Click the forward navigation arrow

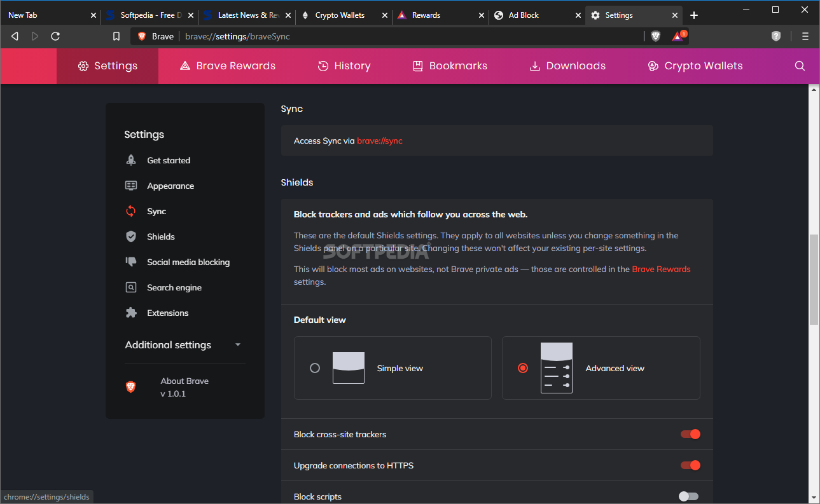click(x=35, y=36)
